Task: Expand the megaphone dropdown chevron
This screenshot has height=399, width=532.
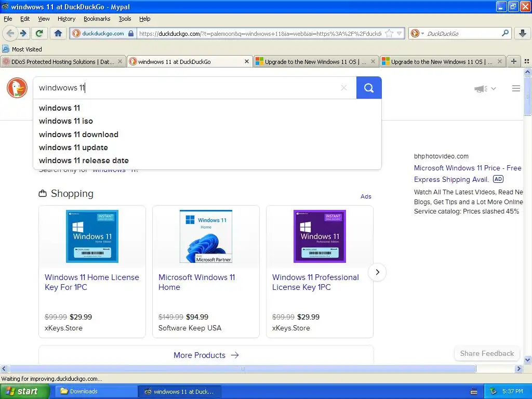Action: tap(494, 88)
